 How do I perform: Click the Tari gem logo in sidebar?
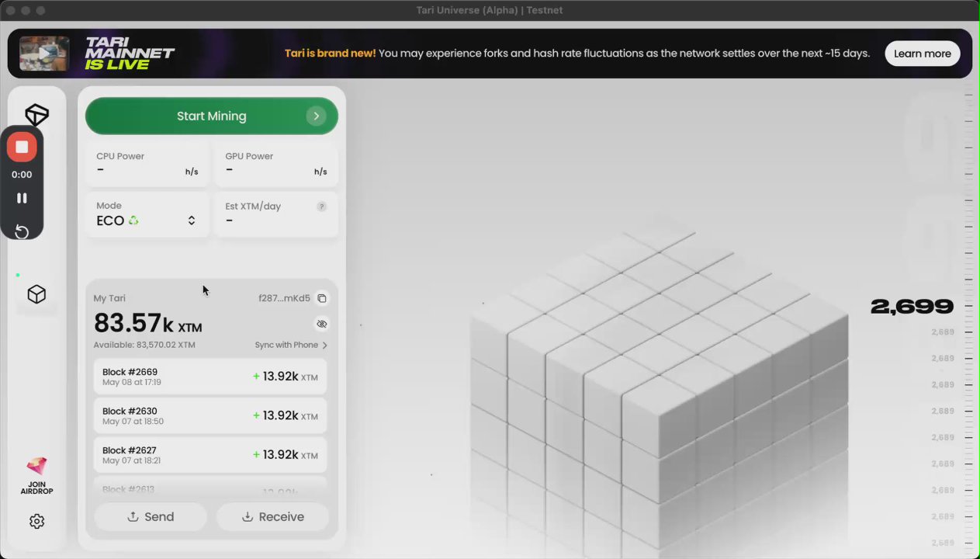coord(36,115)
